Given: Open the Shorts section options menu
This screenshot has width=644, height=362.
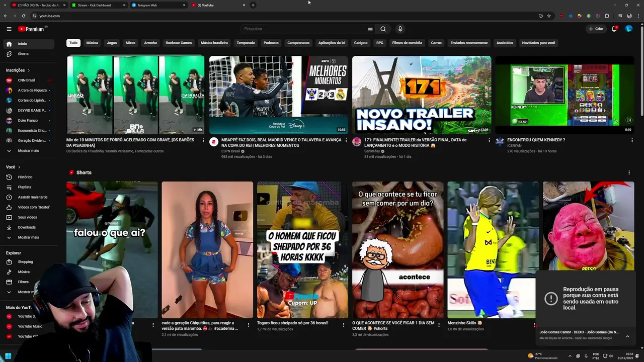Looking at the screenshot, I should point(629,172).
